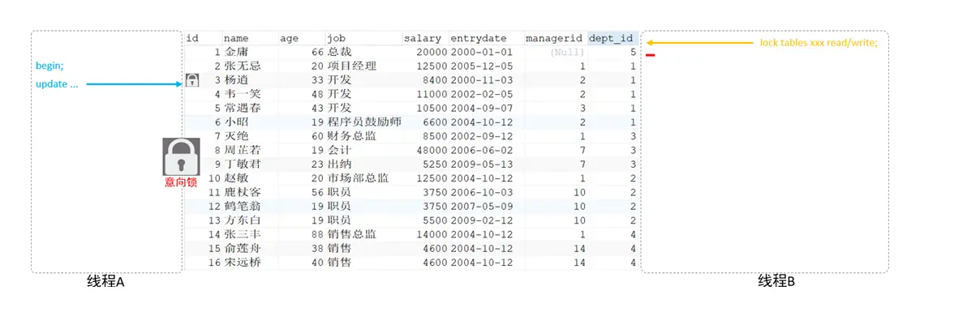This screenshot has height=329, width=980.
Task: Sort by the salary column header
Action: 422,38
